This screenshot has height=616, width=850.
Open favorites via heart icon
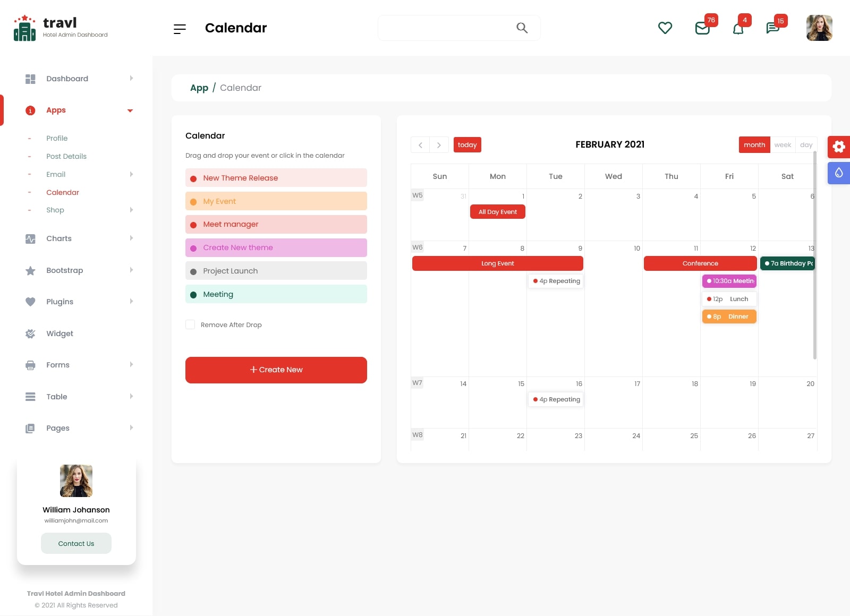(665, 28)
